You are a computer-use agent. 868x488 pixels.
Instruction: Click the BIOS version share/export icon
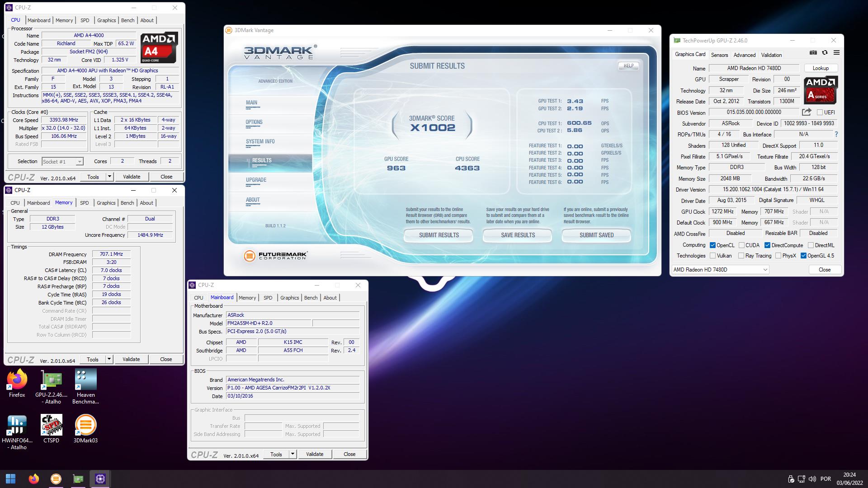807,112
